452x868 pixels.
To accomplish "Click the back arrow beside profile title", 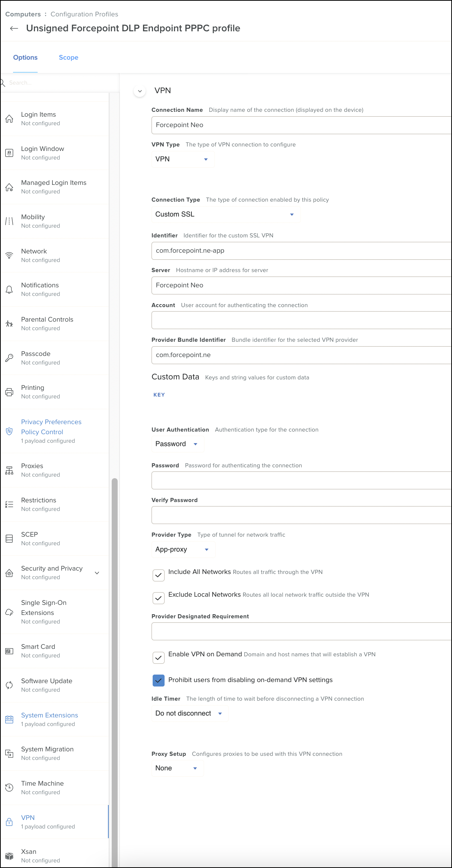I will click(14, 29).
